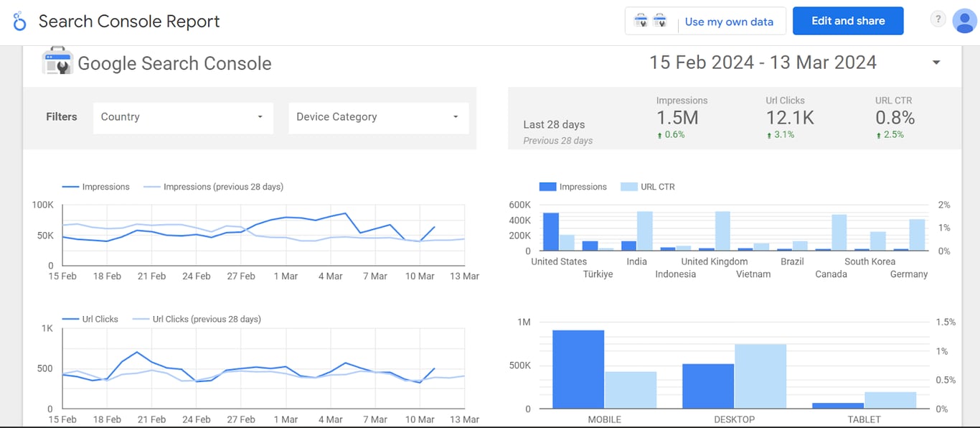Click the Google Search Console heading
This screenshot has width=980, height=428.
[x=174, y=63]
